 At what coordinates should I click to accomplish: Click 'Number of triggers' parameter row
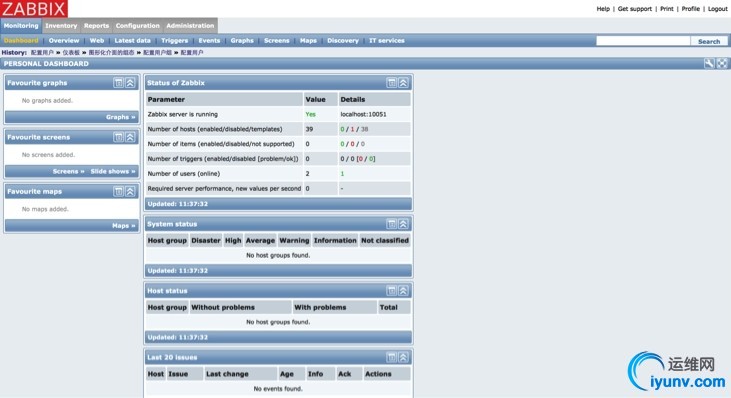point(223,158)
